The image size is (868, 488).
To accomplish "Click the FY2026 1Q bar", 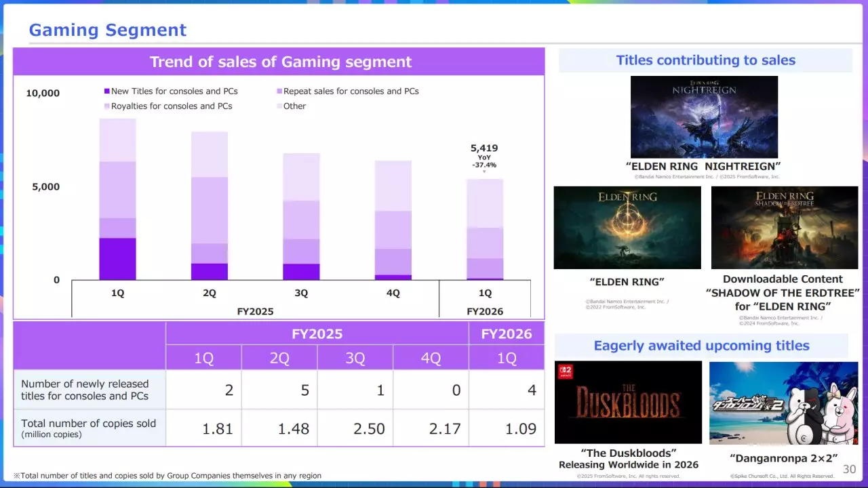I will coord(485,230).
